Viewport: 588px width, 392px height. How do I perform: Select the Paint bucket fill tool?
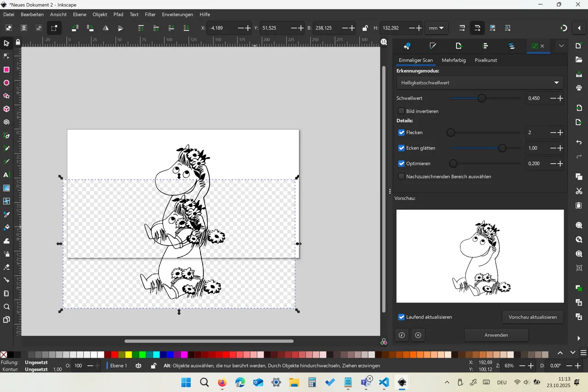[x=6, y=227]
